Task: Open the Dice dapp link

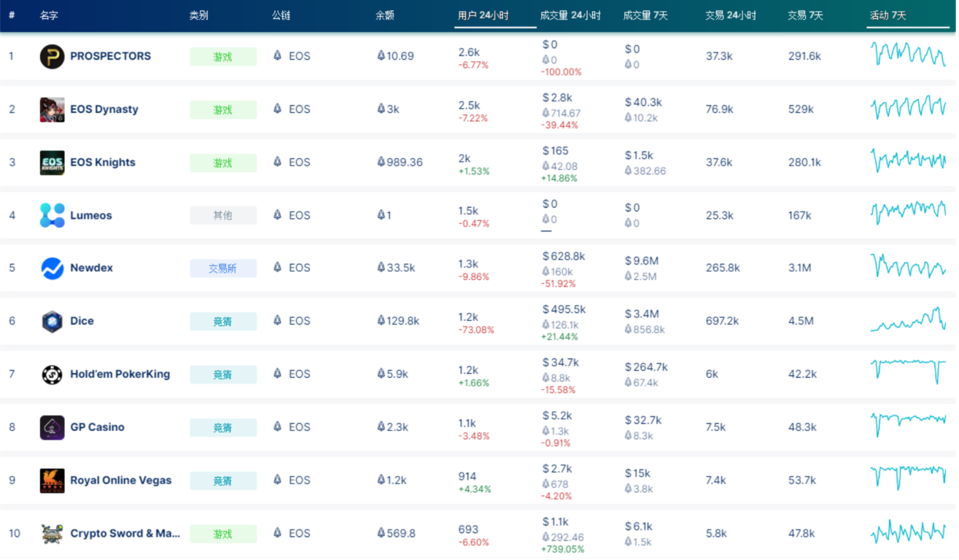Action: tap(82, 321)
